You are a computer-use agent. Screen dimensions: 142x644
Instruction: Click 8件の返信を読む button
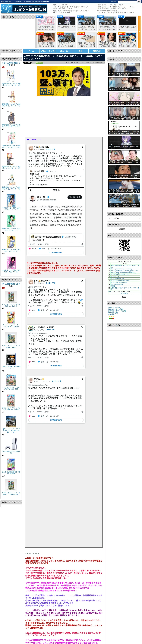pos(56,314)
